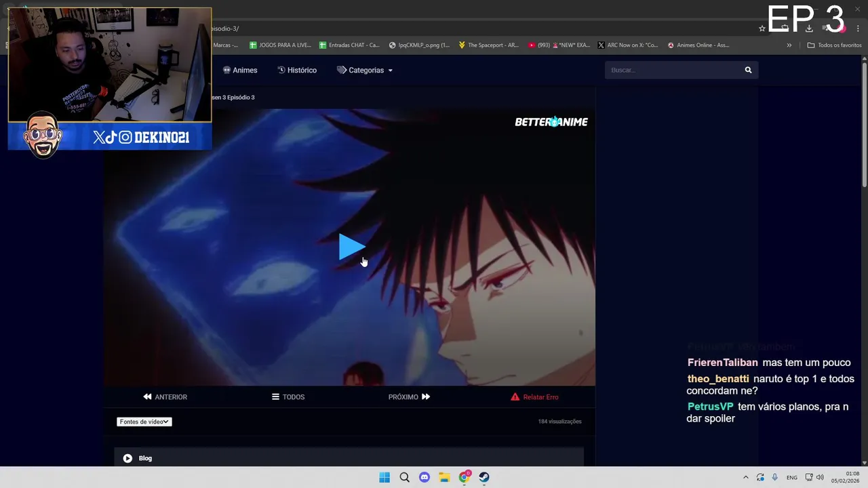This screenshot has height=488, width=868.
Task: Click the ANTERIOR rewind arrows icon
Action: 147,397
